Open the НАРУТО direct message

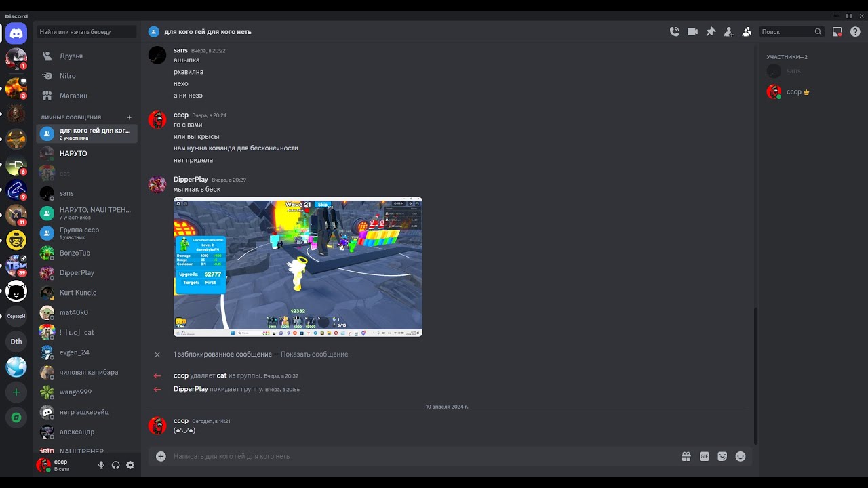pos(87,153)
